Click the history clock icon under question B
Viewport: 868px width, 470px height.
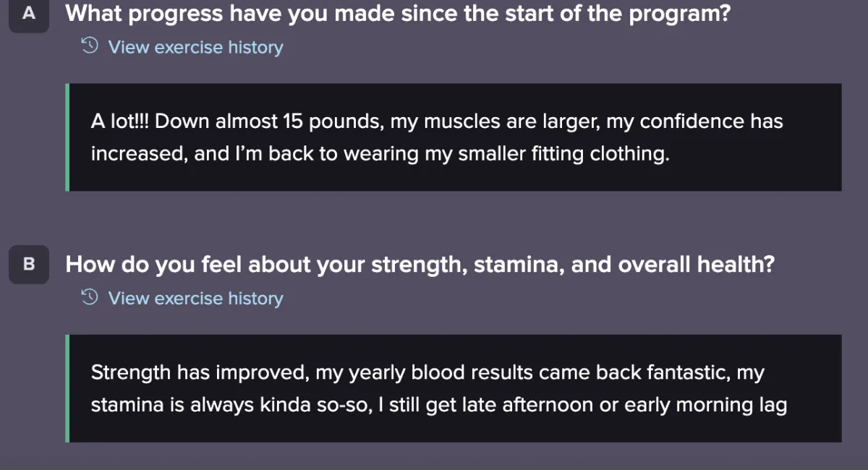tap(89, 298)
